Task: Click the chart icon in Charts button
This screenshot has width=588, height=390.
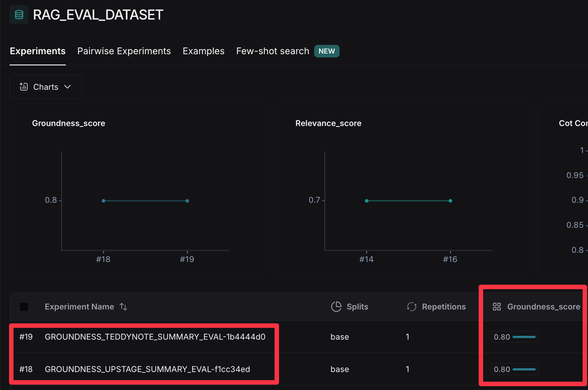Action: pyautogui.click(x=24, y=87)
